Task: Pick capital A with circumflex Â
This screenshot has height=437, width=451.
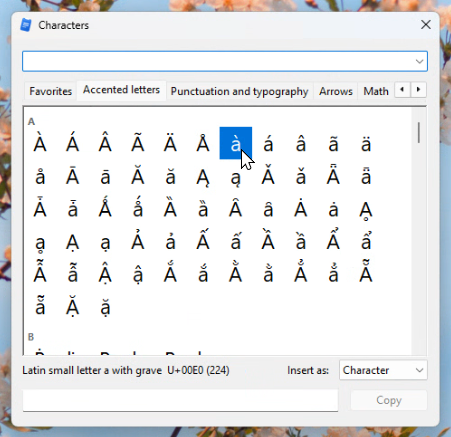Action: [x=105, y=143]
